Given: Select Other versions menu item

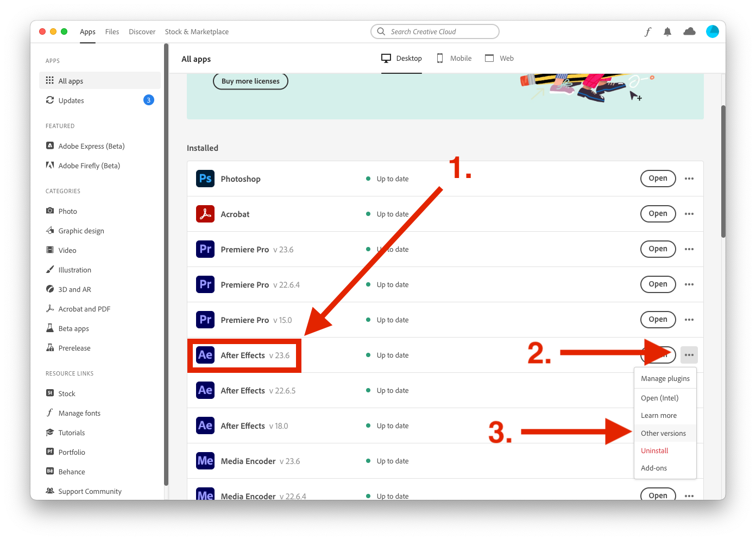Looking at the screenshot, I should 665,433.
